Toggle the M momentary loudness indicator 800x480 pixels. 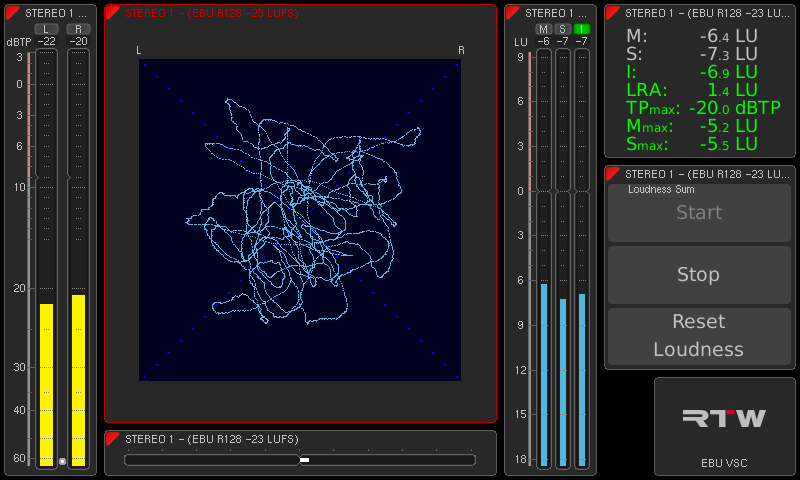point(543,29)
